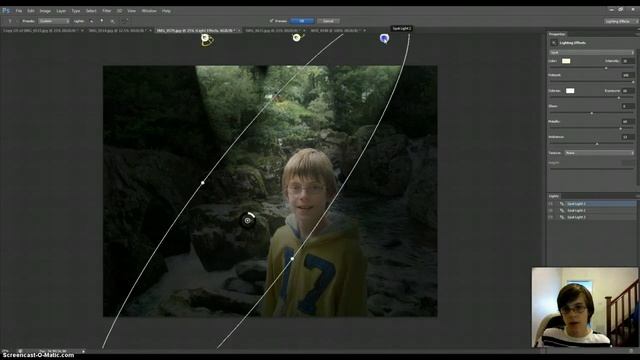Screen dimensions: 640x360
Task: Switch to the second document tab
Action: coord(119,31)
